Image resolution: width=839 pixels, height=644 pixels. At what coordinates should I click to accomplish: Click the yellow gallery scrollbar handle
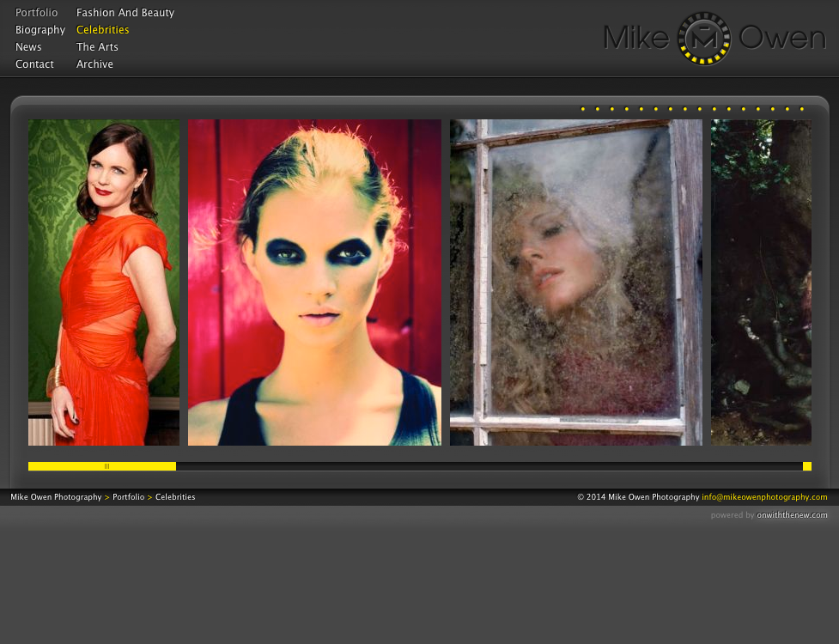coord(102,466)
